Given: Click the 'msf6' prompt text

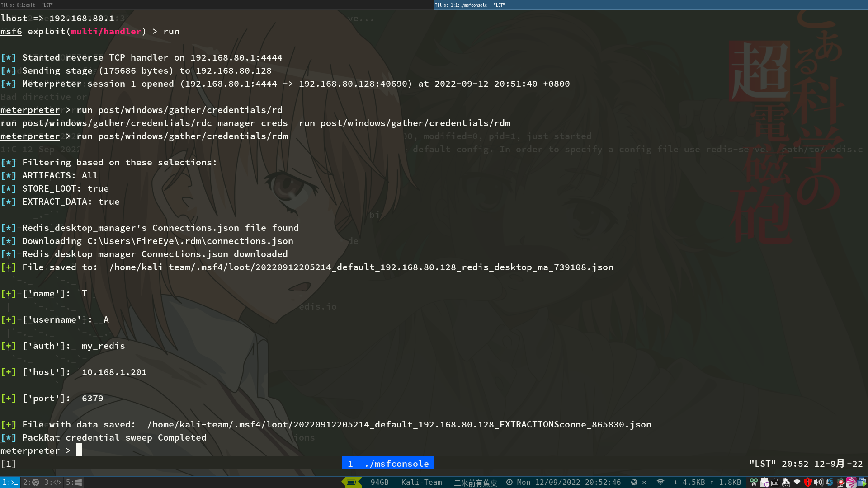Looking at the screenshot, I should 11,31.
